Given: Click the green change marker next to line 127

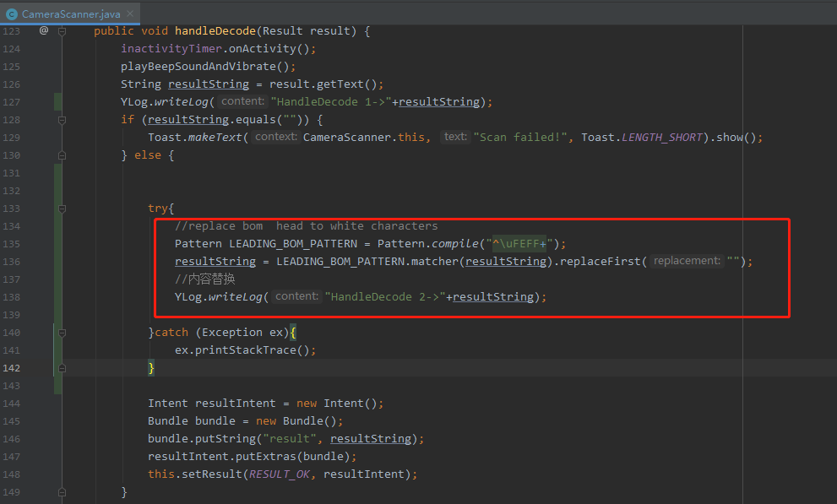Looking at the screenshot, I should pos(57,101).
